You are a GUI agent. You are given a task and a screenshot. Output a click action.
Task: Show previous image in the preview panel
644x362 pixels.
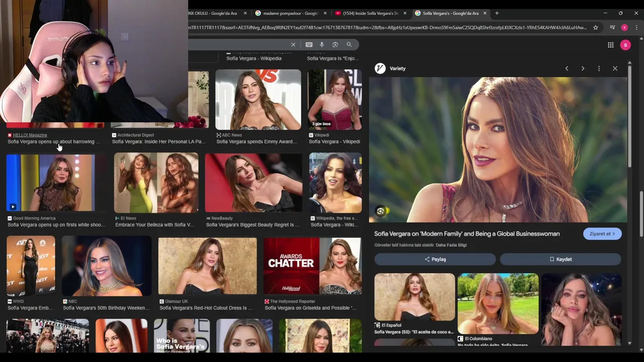(x=567, y=68)
